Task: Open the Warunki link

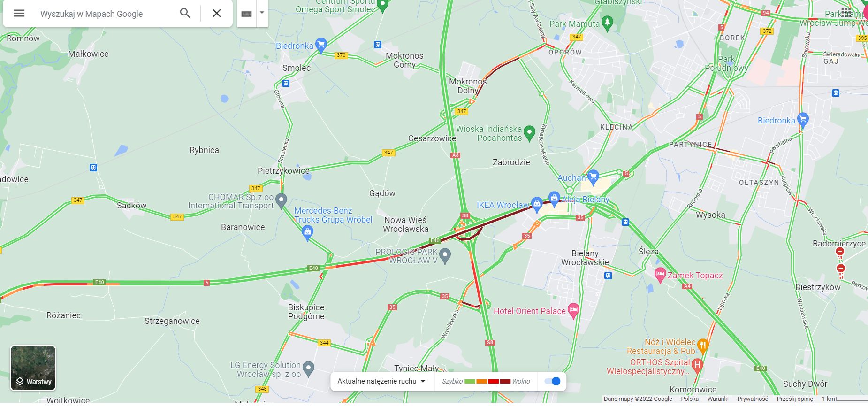Action: pos(718,399)
